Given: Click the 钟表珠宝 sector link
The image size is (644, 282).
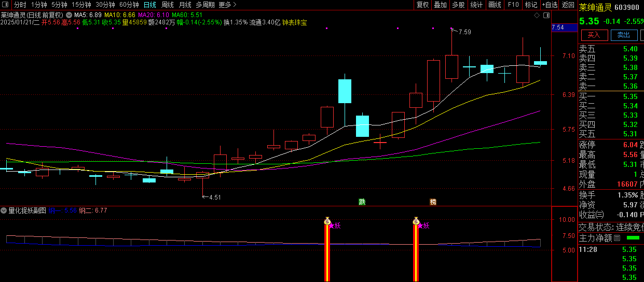Looking at the screenshot, I should coord(294,22).
